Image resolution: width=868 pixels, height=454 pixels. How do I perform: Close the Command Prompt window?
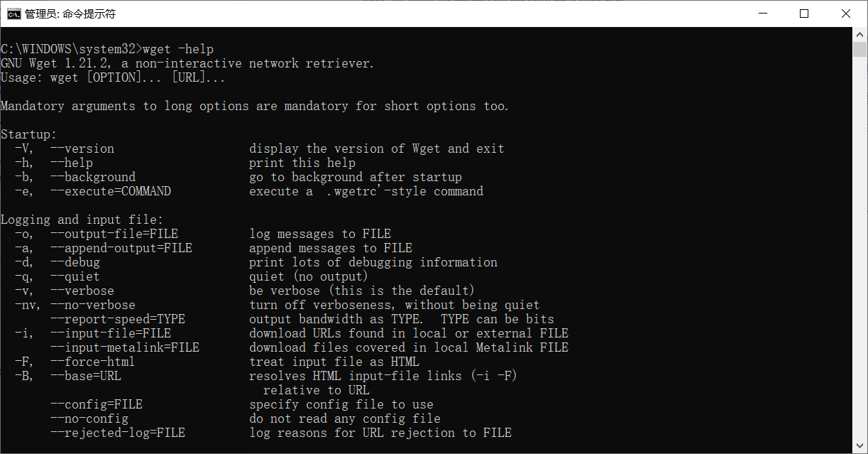846,13
